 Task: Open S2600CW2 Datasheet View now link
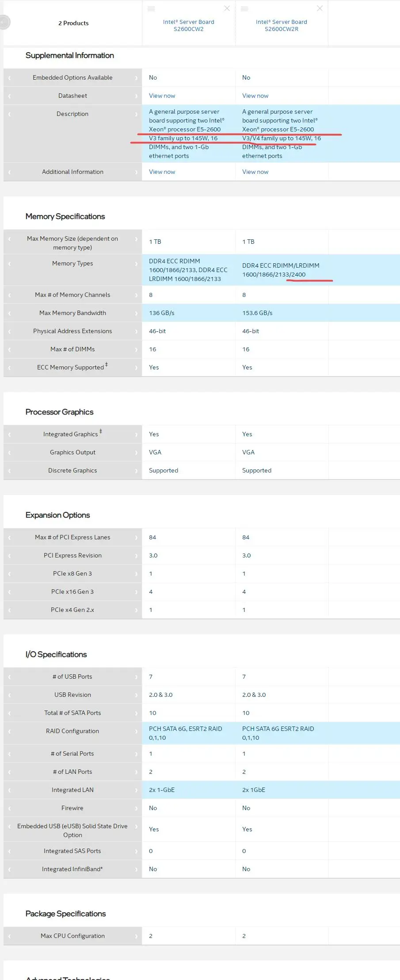tap(162, 96)
